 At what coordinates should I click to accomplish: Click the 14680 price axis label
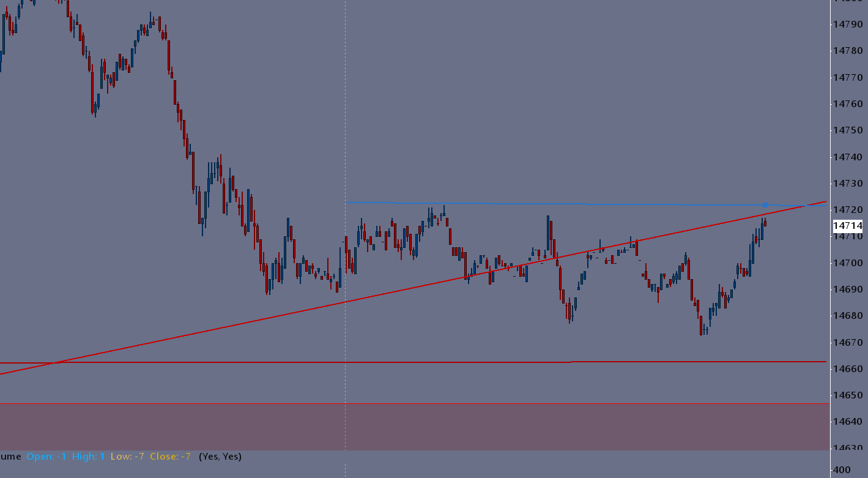[x=848, y=316]
